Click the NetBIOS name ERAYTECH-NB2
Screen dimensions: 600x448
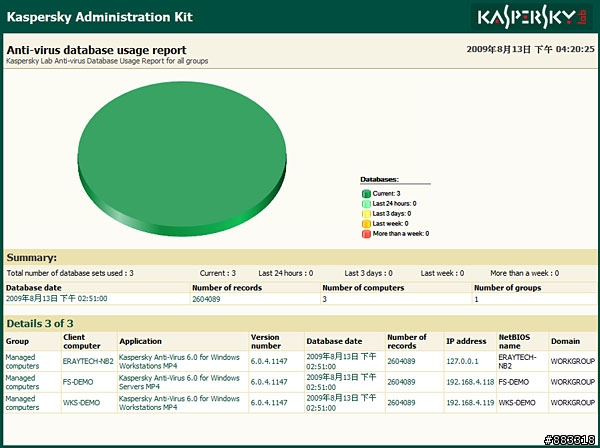[517, 362]
